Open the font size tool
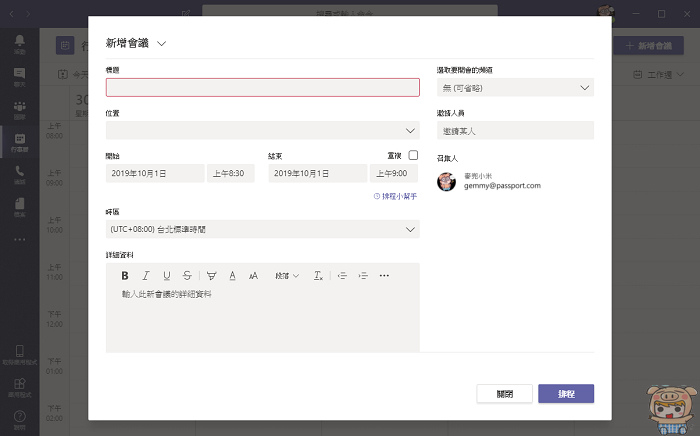700x436 pixels. point(254,275)
